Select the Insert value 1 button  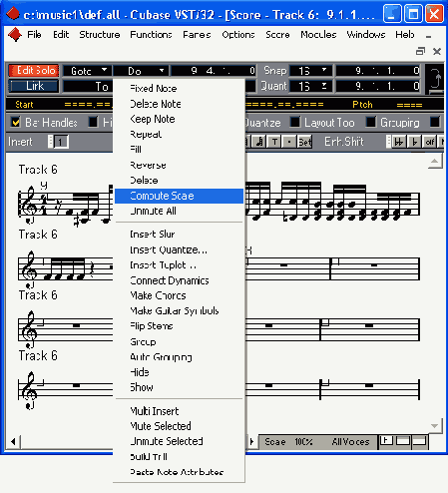point(61,142)
